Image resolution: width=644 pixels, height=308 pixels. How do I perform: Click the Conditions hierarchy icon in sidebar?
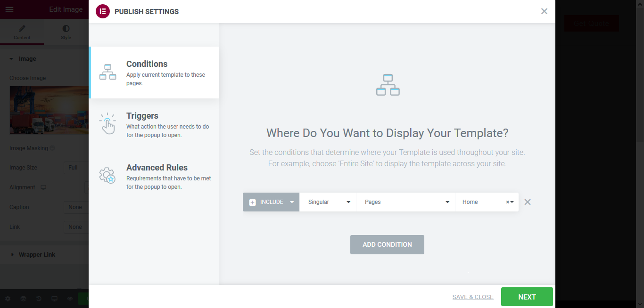click(107, 72)
